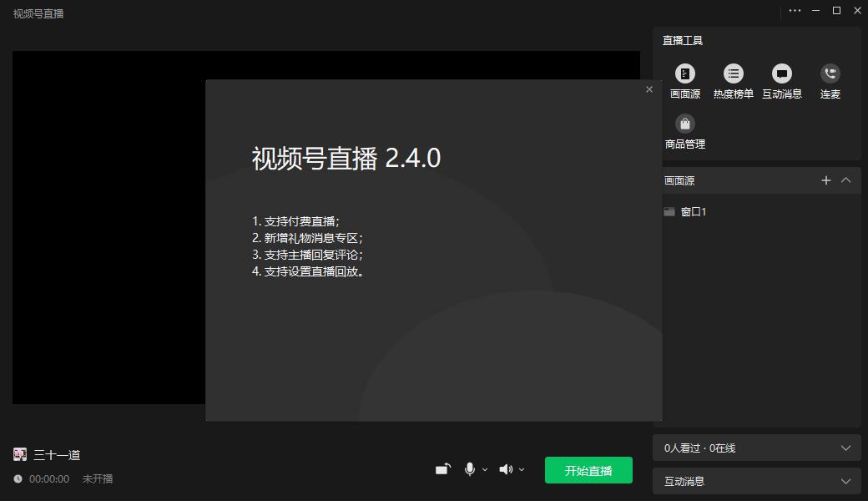Viewport: 868px width, 501px height.
Task: Click the window icon beside 窗口1
Action: tap(669, 211)
